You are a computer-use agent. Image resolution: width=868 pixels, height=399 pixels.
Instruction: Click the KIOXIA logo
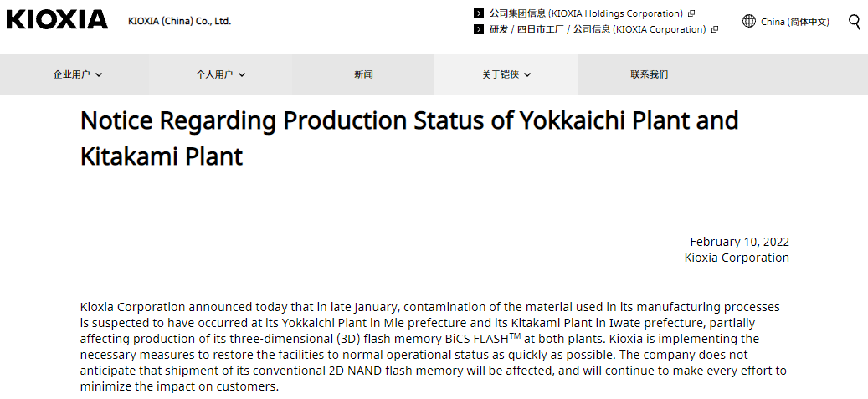(57, 20)
